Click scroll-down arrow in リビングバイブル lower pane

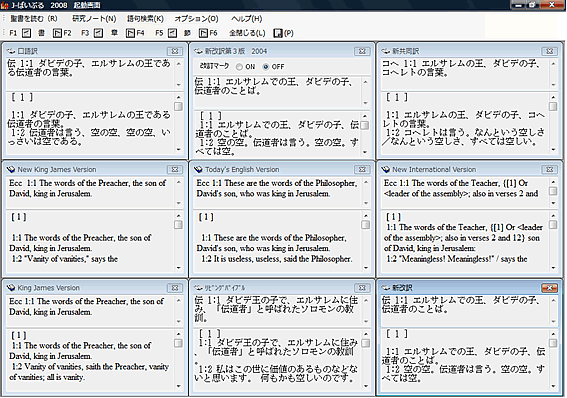pyautogui.click(x=366, y=386)
